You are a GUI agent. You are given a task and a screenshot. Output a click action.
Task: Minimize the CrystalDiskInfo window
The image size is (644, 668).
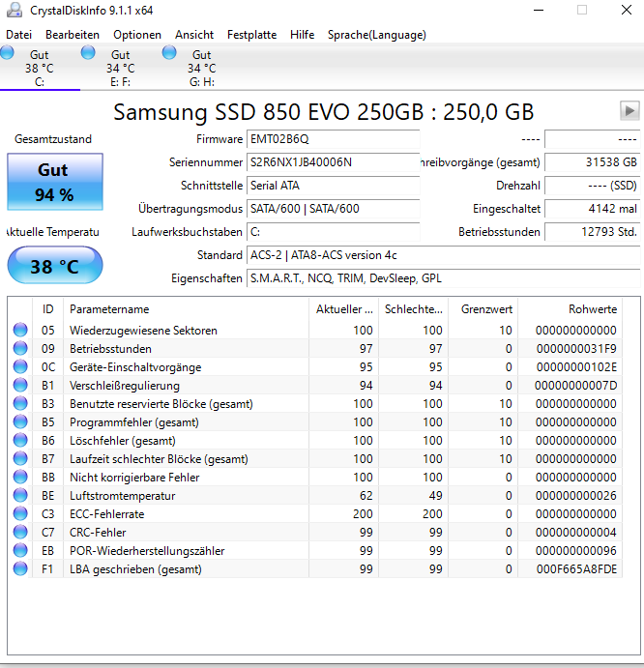click(539, 10)
